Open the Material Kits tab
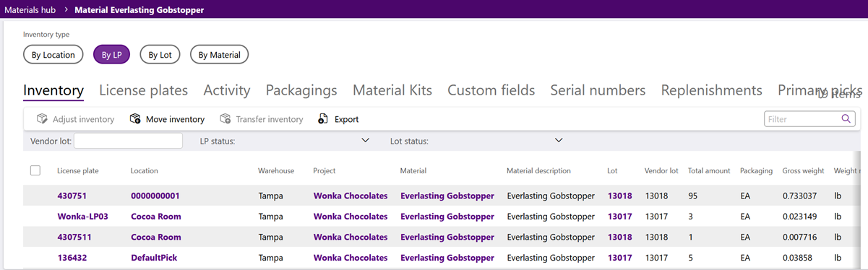This screenshot has height=270, width=868. [392, 90]
